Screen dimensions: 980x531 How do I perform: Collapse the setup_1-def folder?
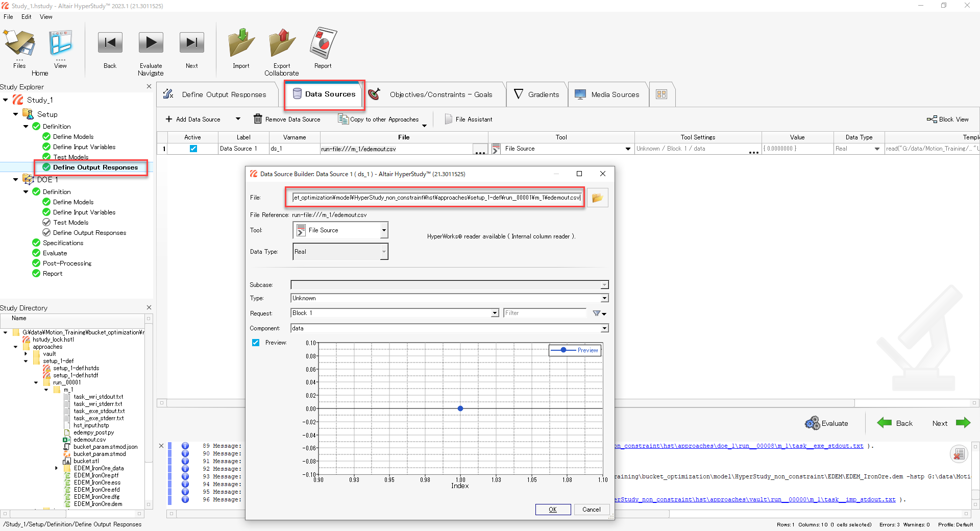tap(26, 361)
